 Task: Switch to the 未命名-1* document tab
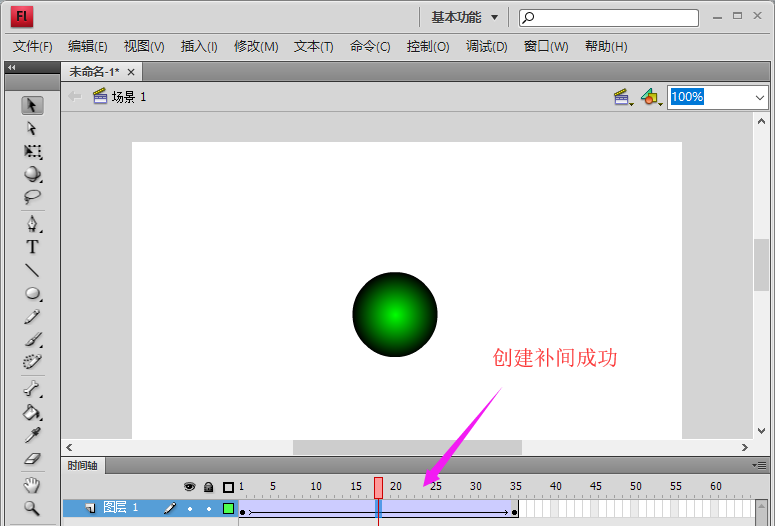(x=94, y=72)
